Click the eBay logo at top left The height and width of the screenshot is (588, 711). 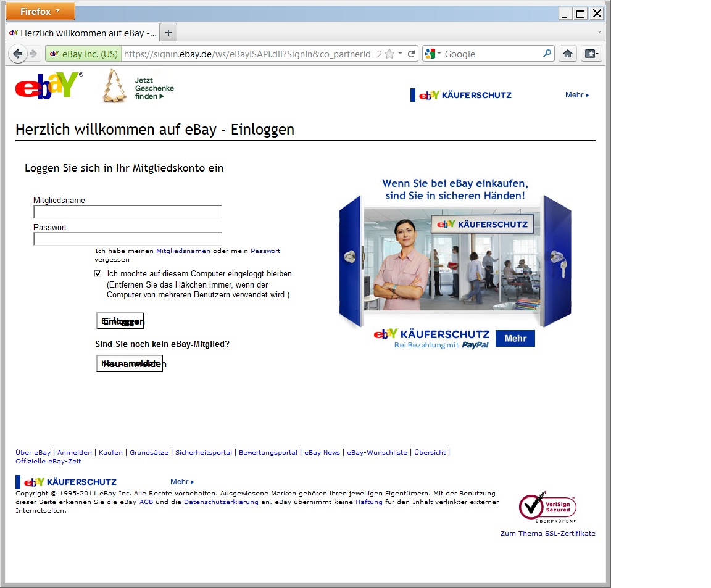point(49,85)
